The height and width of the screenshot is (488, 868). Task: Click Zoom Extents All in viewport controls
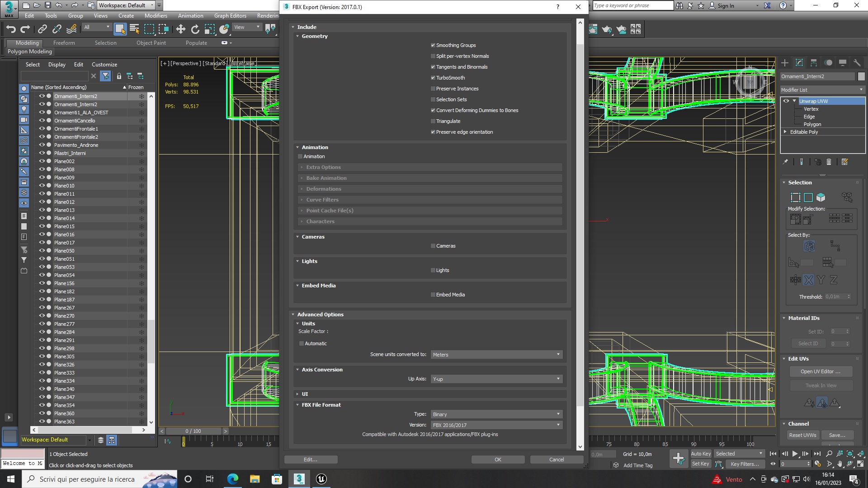pyautogui.click(x=850, y=454)
